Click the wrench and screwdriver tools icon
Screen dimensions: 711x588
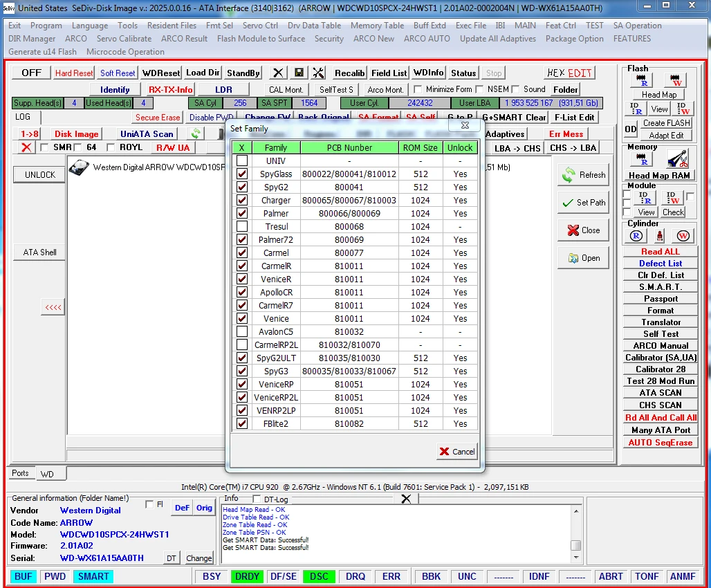click(x=319, y=73)
